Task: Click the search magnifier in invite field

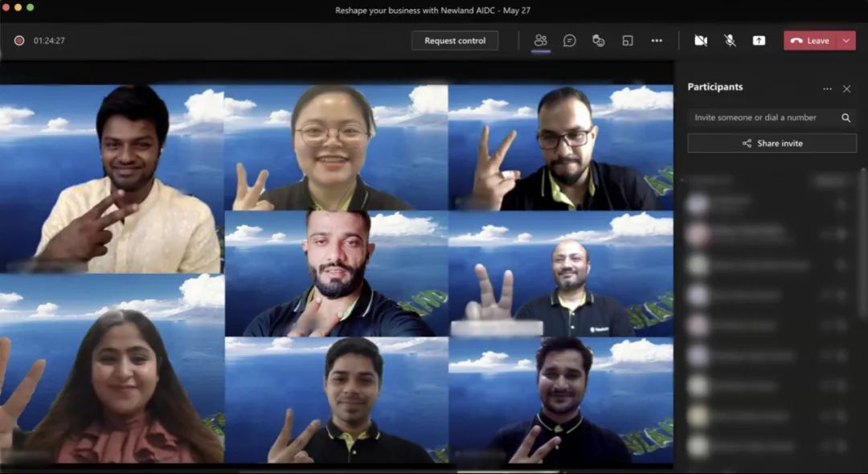Action: (845, 117)
